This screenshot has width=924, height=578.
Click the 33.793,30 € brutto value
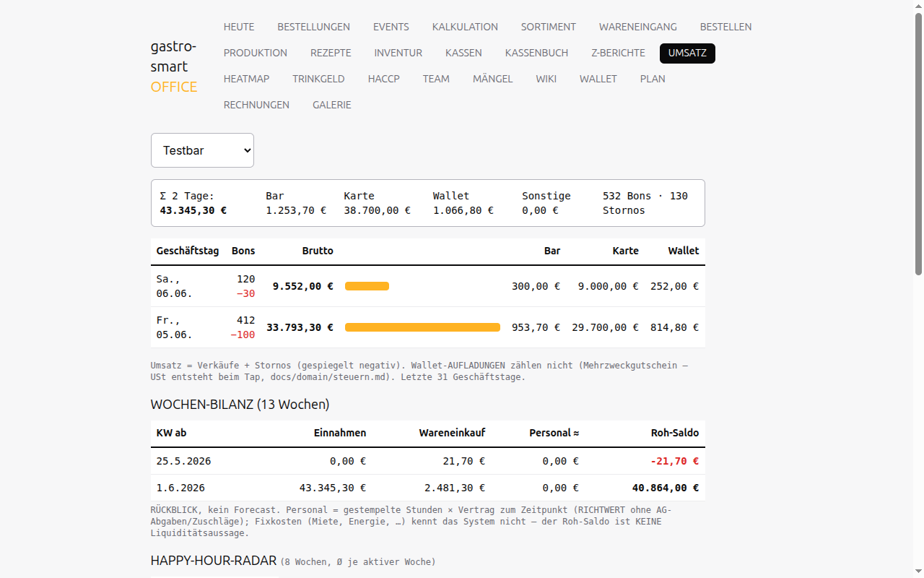[300, 327]
